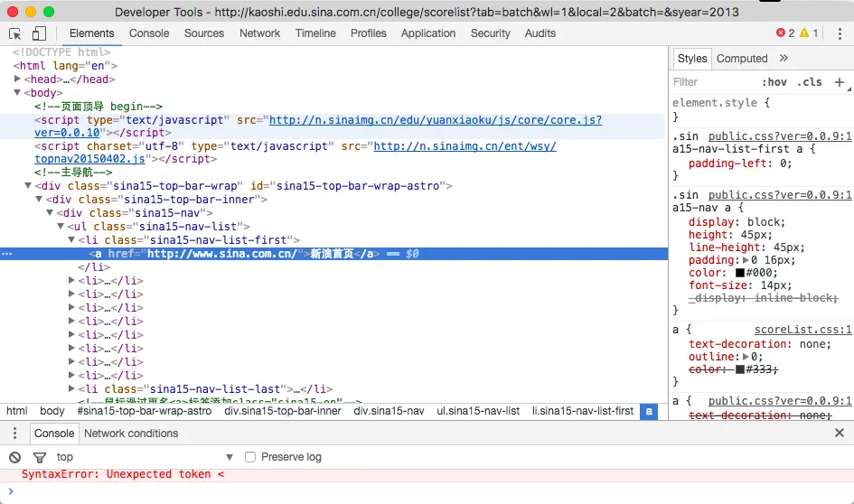Add new style rule with plus icon
854x504 pixels.
pos(840,82)
